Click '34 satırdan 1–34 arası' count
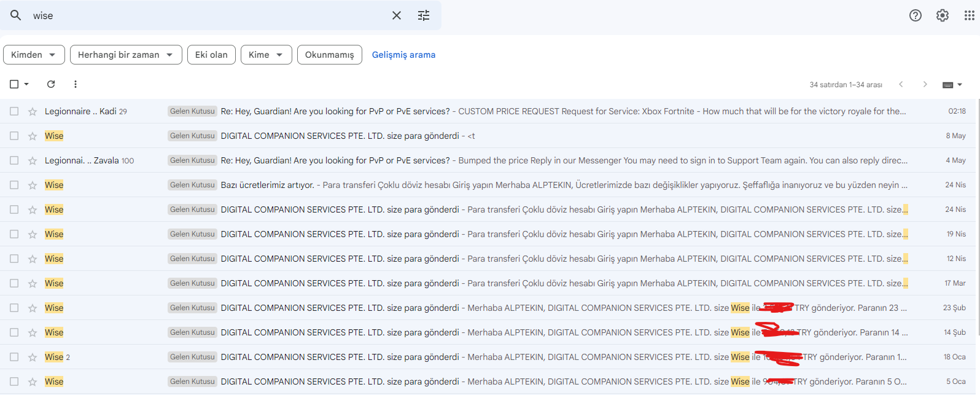 click(846, 85)
